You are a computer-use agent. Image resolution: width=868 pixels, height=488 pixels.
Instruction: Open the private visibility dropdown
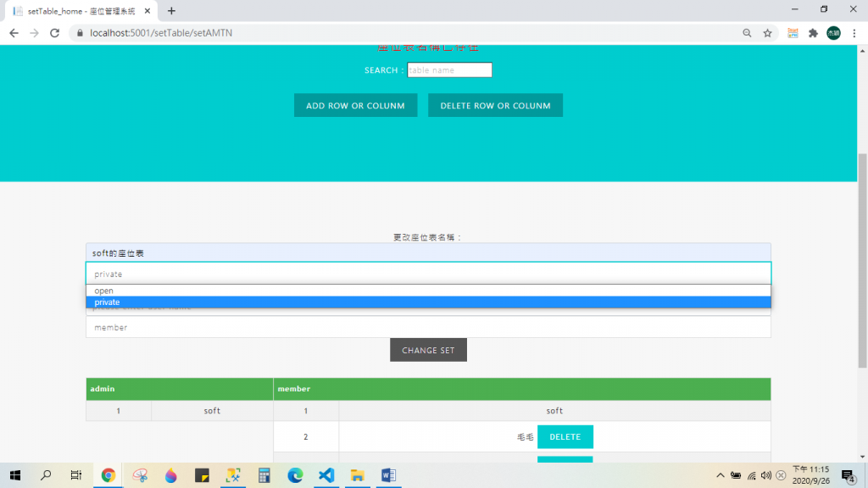[428, 274]
